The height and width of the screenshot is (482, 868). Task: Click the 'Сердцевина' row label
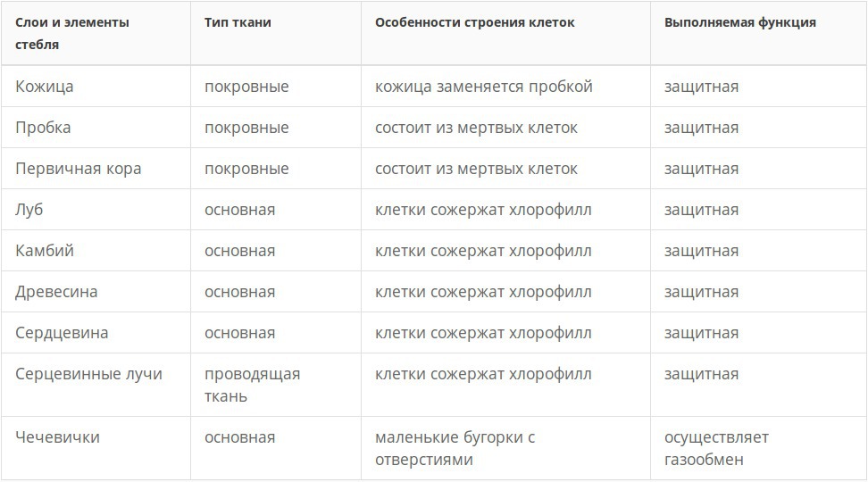coord(62,333)
